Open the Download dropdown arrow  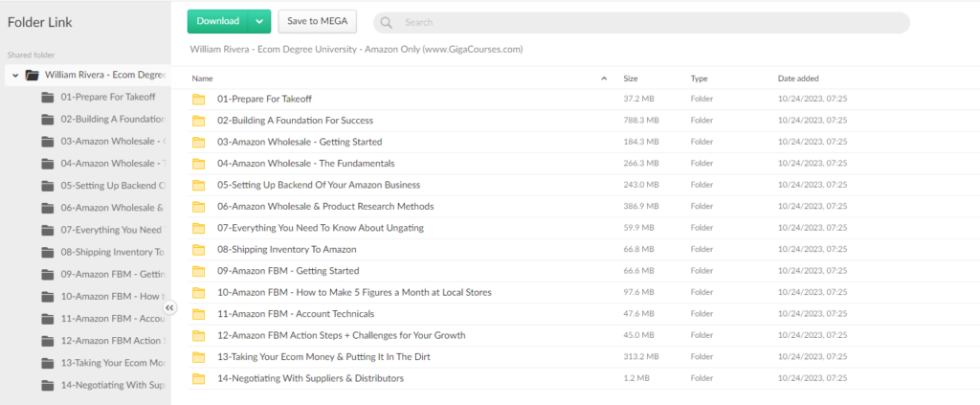pos(259,21)
